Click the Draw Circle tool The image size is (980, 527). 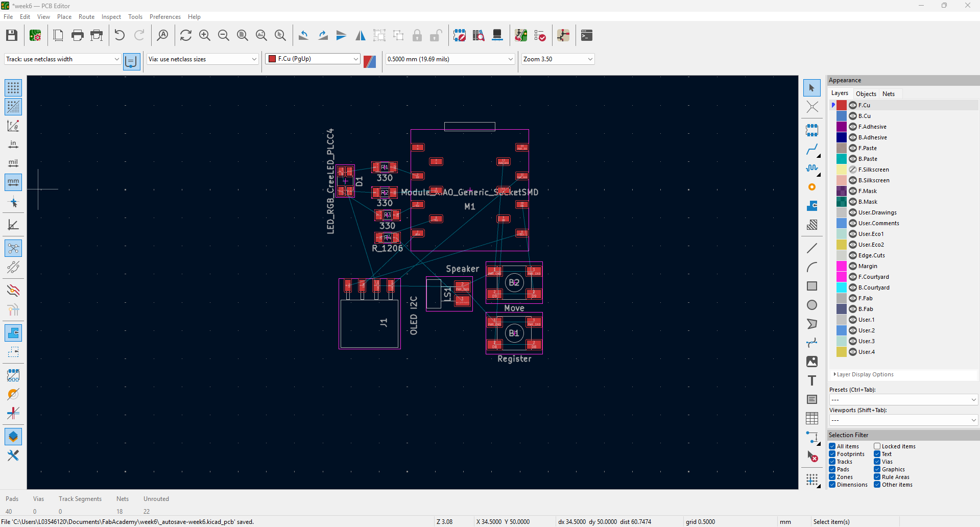(x=811, y=305)
